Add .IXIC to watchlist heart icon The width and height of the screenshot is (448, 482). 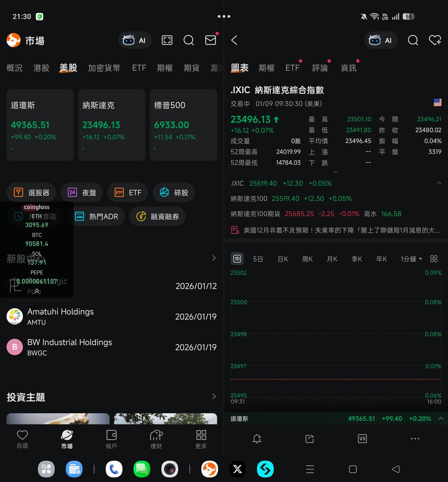point(435,40)
